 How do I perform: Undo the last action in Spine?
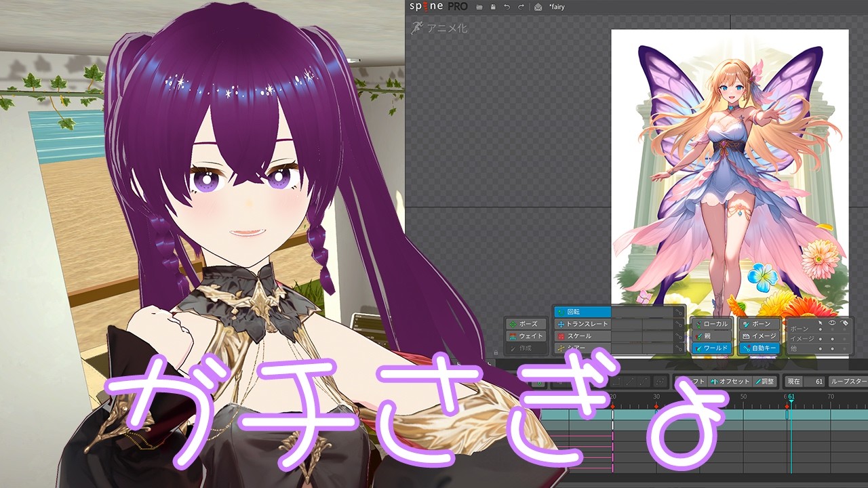point(507,7)
